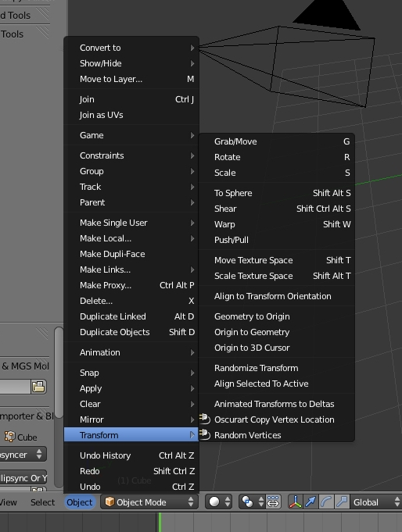The width and height of the screenshot is (402, 532).
Task: Open the Global orientation dropdown
Action: [376, 502]
